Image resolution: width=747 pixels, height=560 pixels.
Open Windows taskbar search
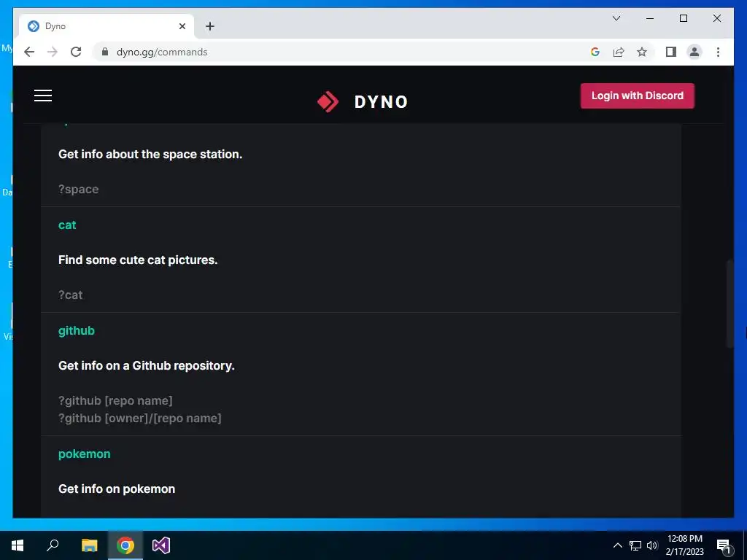[x=53, y=545]
